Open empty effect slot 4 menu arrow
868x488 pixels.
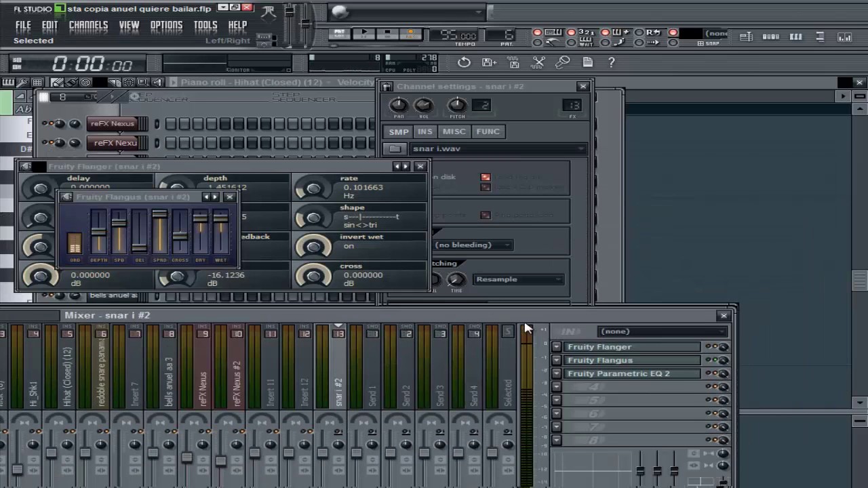point(557,387)
